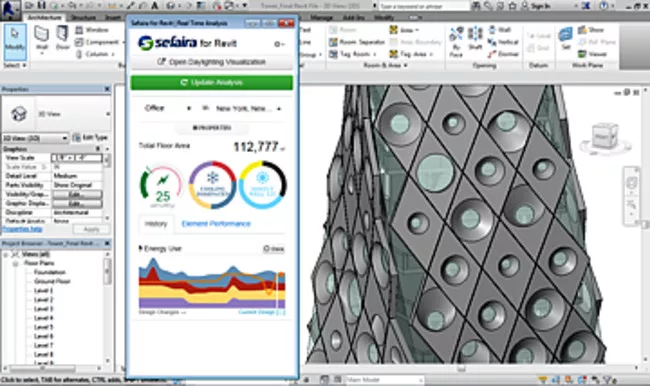
Task: Open the Help icon in title bar
Action: pos(604,6)
